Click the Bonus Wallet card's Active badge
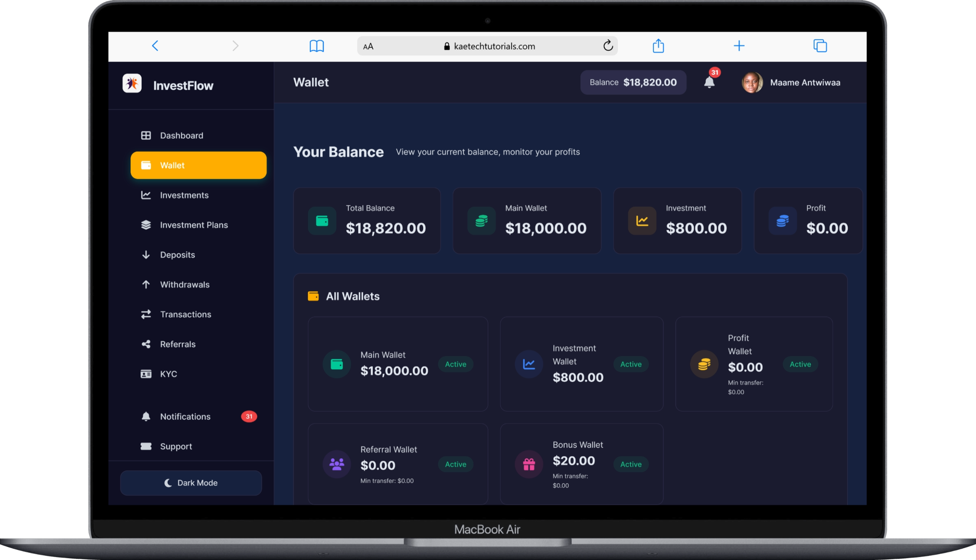 pyautogui.click(x=631, y=464)
